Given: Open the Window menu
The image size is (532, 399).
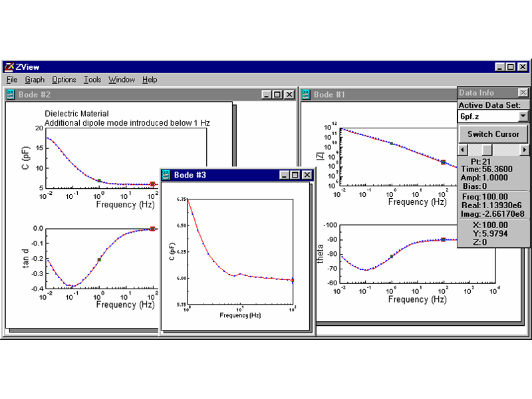Looking at the screenshot, I should click(x=122, y=80).
